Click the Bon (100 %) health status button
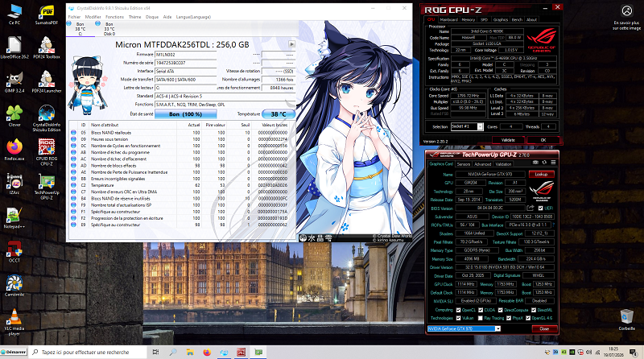Screen dimensions: 644x359 (186, 114)
